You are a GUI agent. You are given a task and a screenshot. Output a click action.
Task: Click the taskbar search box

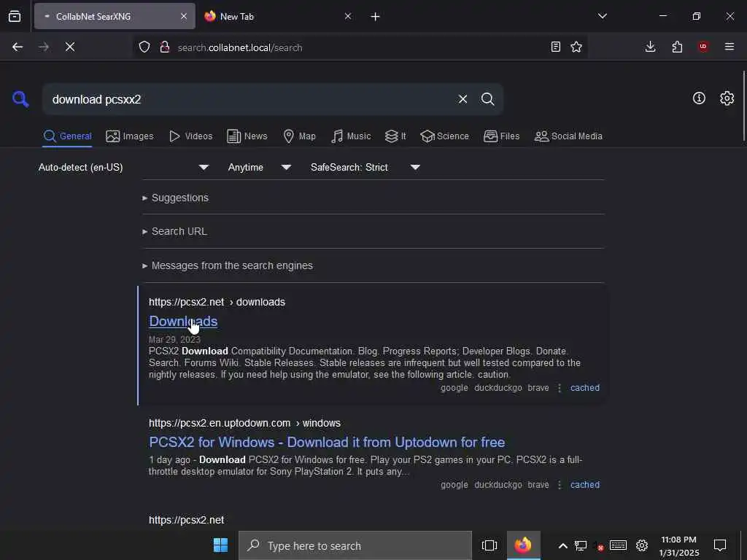(355, 545)
